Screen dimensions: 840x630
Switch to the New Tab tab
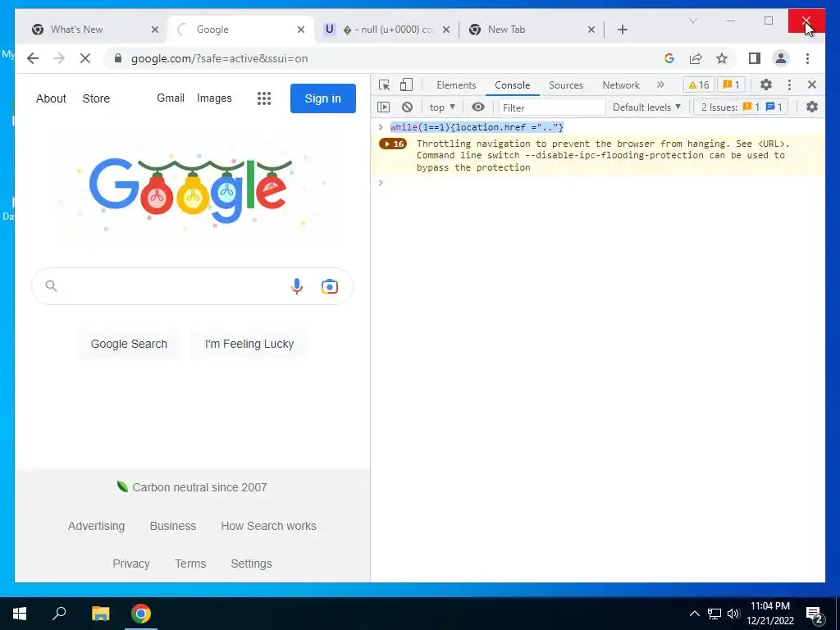click(x=531, y=30)
